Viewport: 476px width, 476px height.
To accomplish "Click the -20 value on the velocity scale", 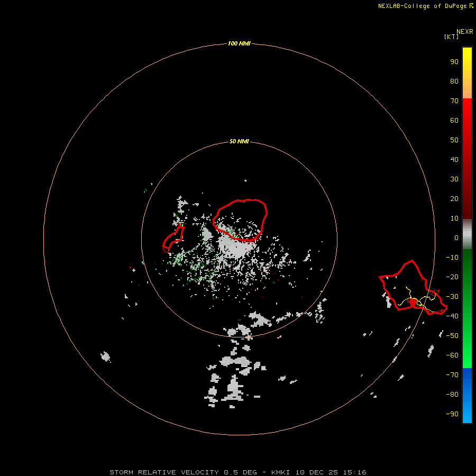I will (452, 277).
